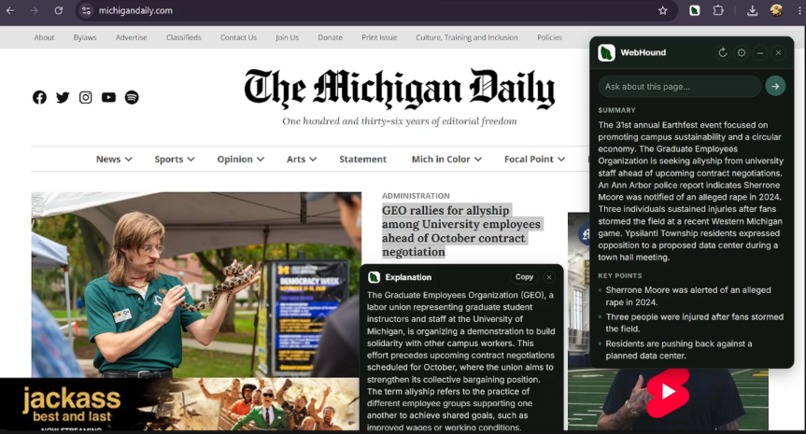Click the 'Ask about this page' field

(679, 86)
